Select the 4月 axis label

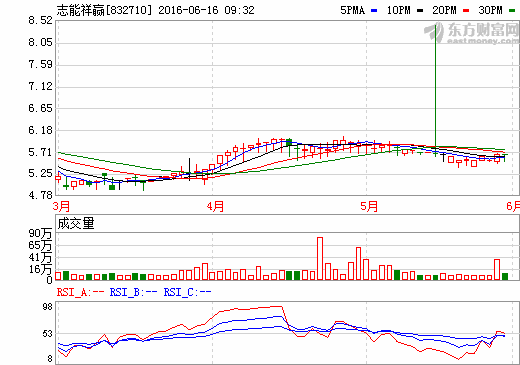point(215,206)
